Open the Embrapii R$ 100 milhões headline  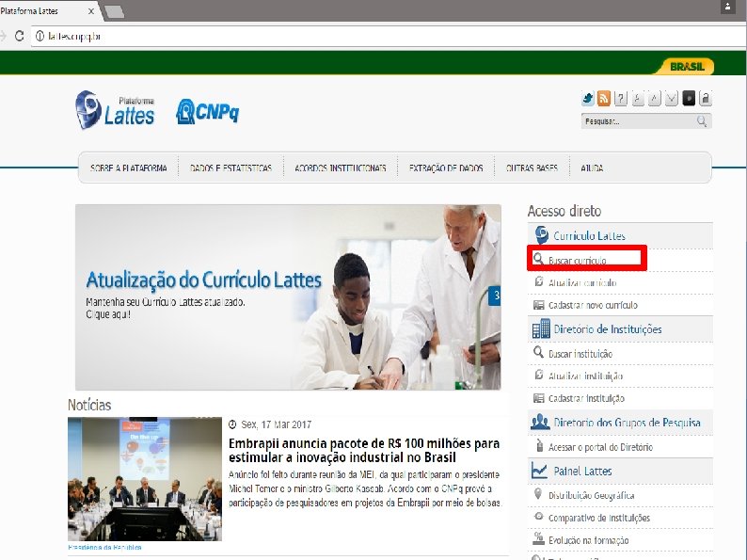[364, 450]
